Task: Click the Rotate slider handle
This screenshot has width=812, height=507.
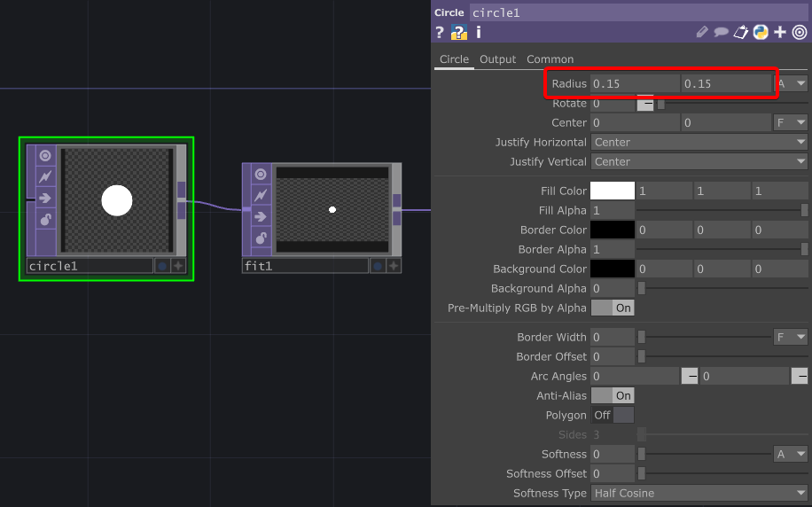Action: point(660,104)
